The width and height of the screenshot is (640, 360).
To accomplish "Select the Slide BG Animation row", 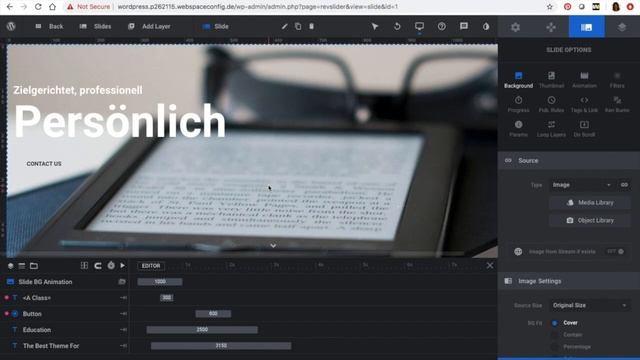I will tap(64, 282).
